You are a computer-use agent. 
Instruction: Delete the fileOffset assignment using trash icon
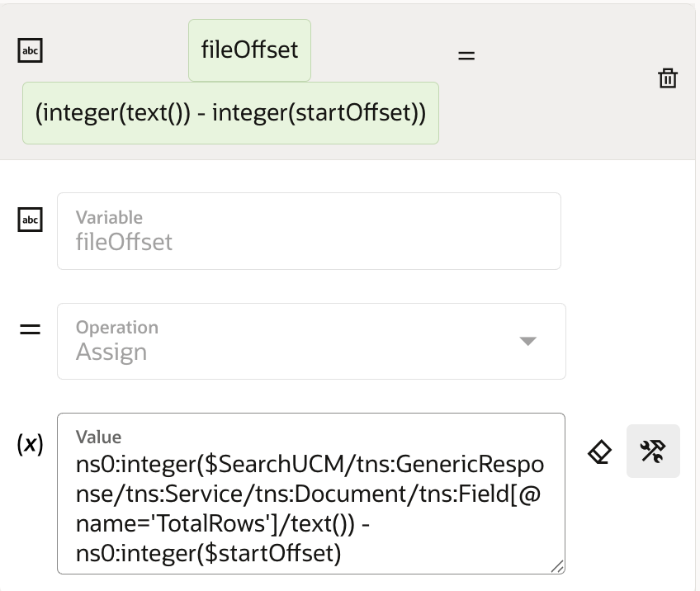coord(668,78)
